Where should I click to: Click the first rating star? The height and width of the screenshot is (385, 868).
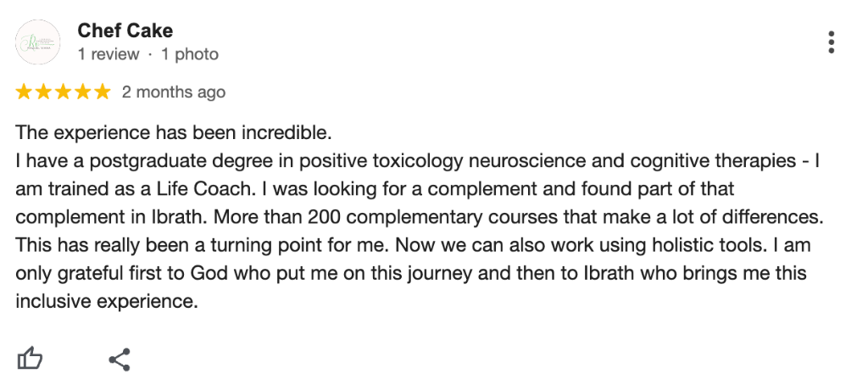pos(24,92)
